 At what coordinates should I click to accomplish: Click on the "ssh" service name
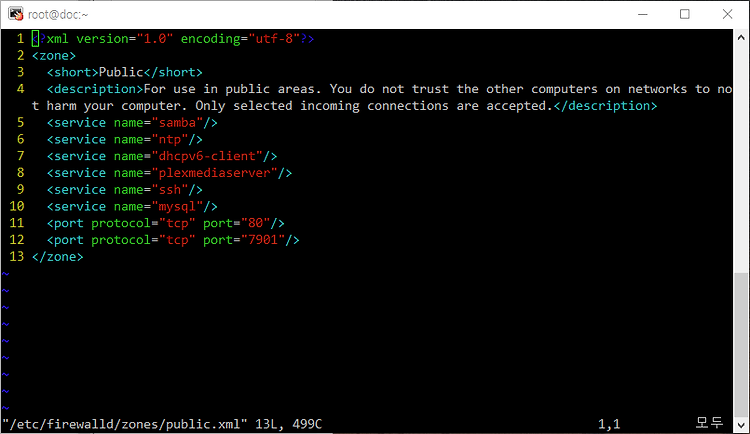point(170,189)
